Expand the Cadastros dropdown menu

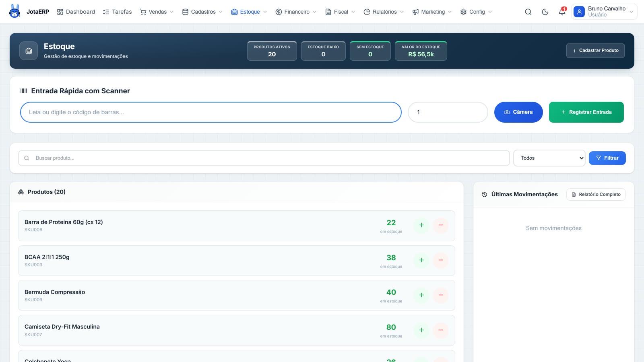[202, 12]
